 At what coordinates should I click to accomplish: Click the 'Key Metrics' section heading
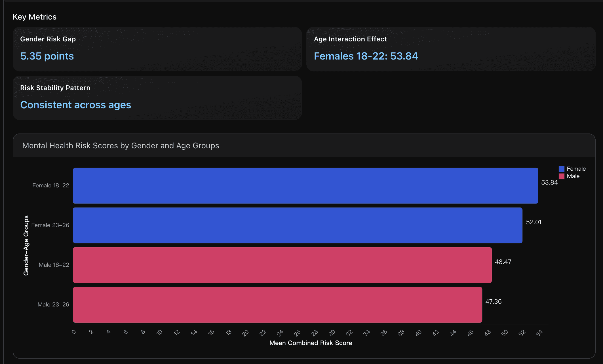click(x=35, y=17)
